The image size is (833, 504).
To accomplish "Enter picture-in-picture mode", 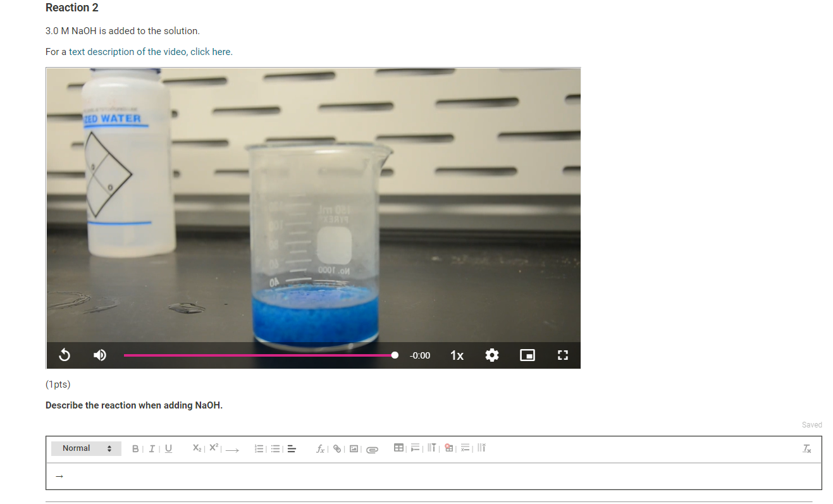I will [x=528, y=355].
